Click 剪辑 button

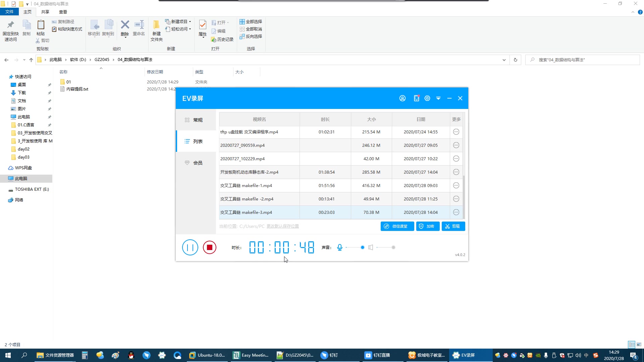click(x=453, y=226)
